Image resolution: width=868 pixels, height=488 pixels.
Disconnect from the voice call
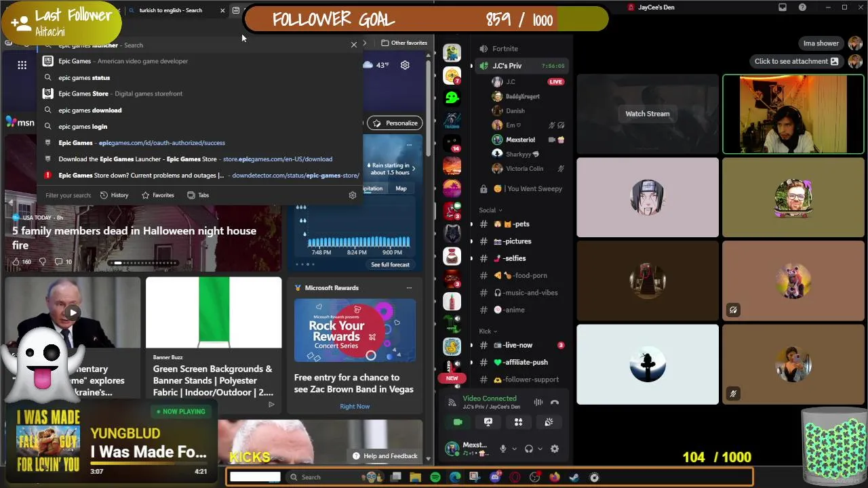click(555, 402)
